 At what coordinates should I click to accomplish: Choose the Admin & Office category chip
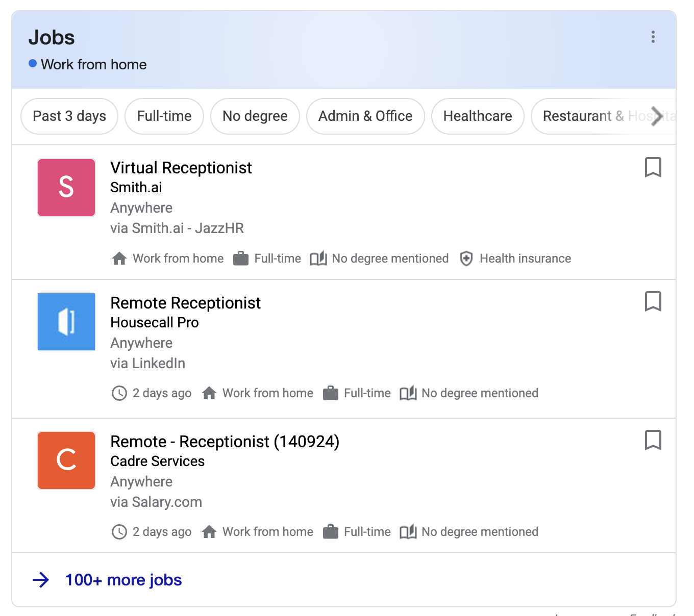click(x=365, y=116)
